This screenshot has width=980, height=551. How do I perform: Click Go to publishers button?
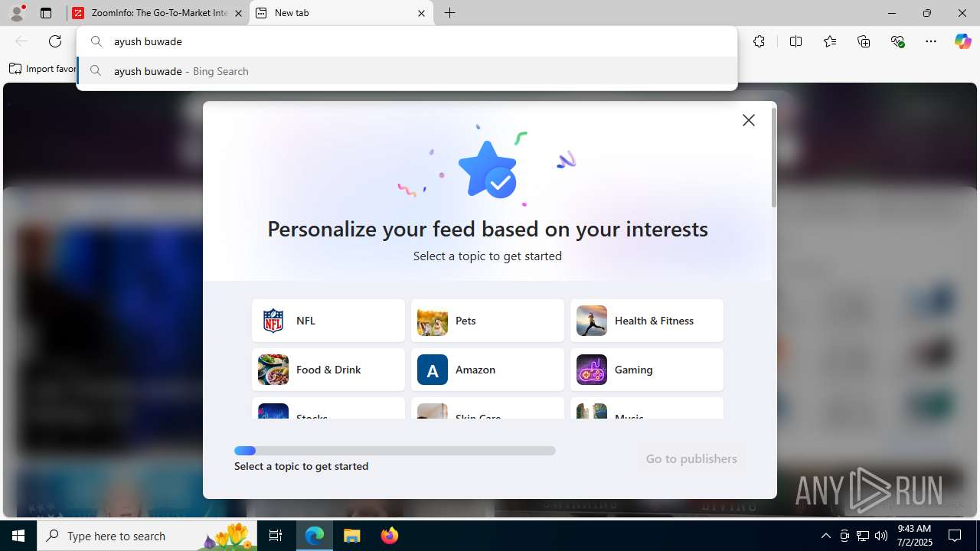(691, 458)
